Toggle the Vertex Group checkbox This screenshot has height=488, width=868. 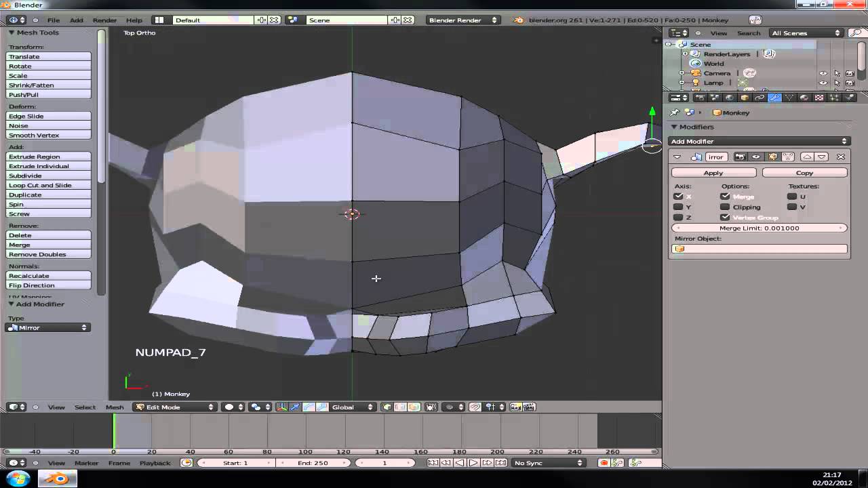pyautogui.click(x=725, y=217)
